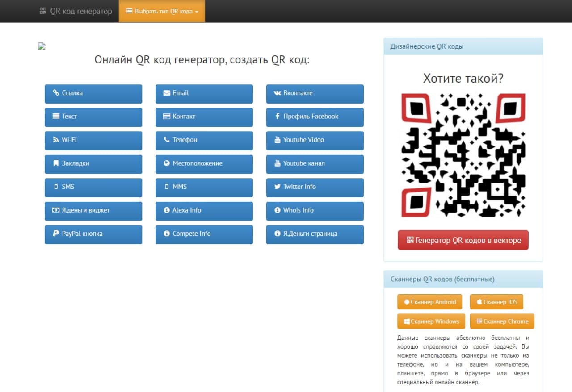Viewport: 572px width, 392px height.
Task: Click the PayPal logo icon on PayPal кнопка
Action: click(x=56, y=234)
